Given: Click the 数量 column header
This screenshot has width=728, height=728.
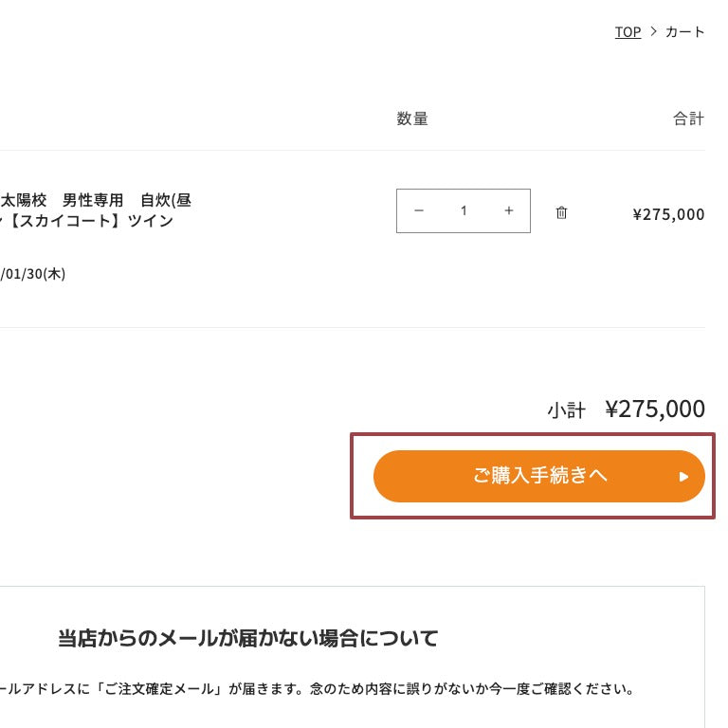Looking at the screenshot, I should tap(412, 118).
